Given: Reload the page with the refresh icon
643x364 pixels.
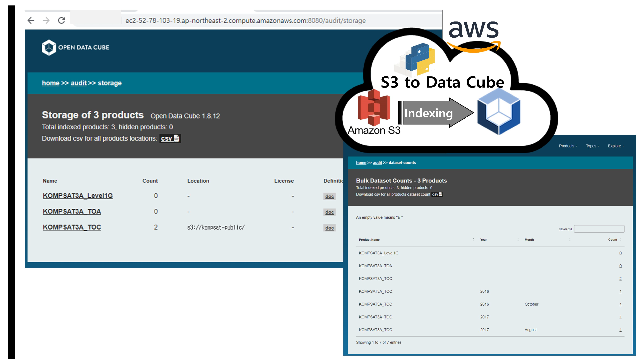Looking at the screenshot, I should [62, 21].
